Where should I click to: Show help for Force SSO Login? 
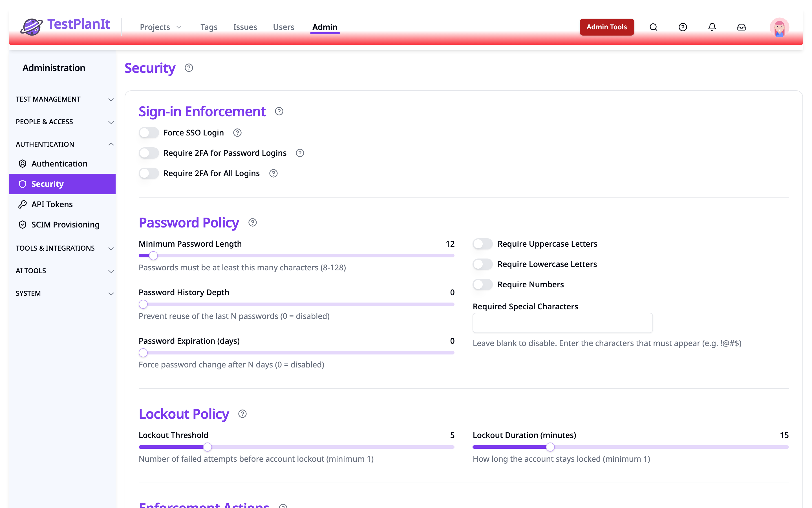237,133
